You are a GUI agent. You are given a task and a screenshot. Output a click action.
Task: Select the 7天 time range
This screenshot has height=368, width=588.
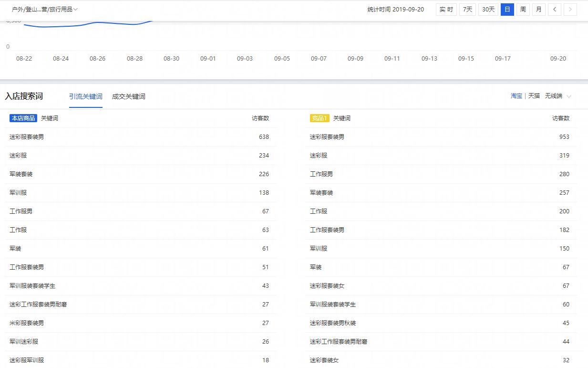[467, 9]
